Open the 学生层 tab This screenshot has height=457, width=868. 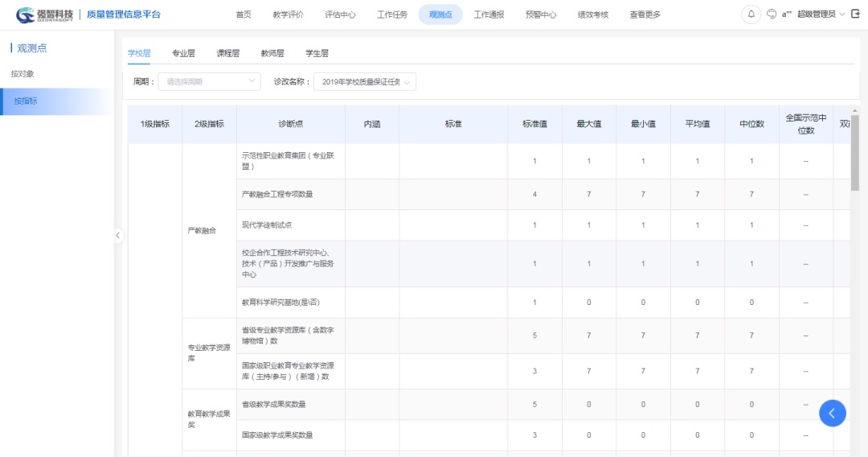click(x=317, y=53)
